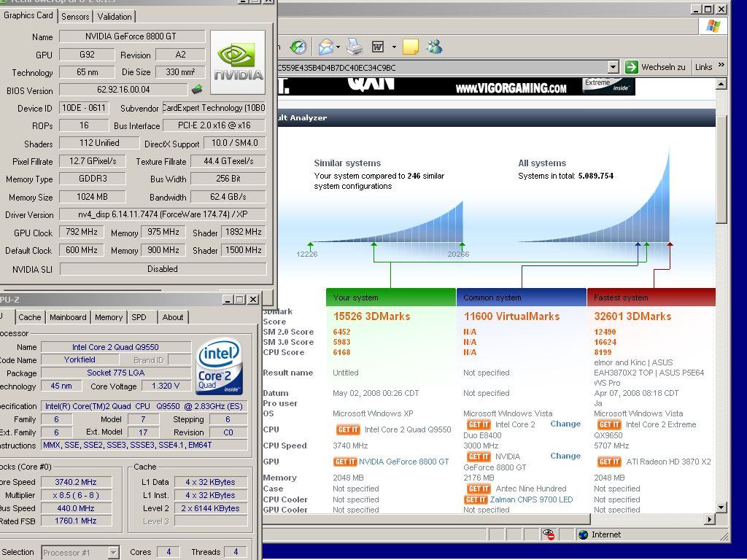The width and height of the screenshot is (747, 560).
Task: Click the History clock icon in browser toolbar
Action: pyautogui.click(x=298, y=47)
